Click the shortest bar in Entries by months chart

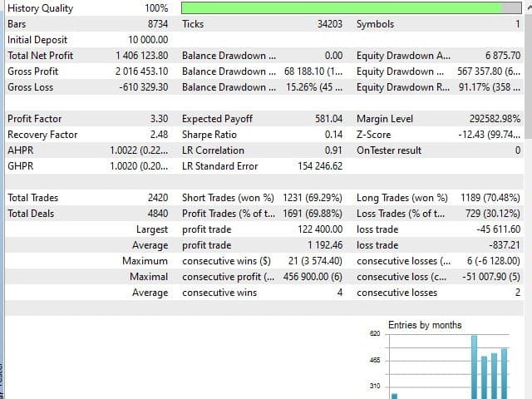[x=395, y=396]
